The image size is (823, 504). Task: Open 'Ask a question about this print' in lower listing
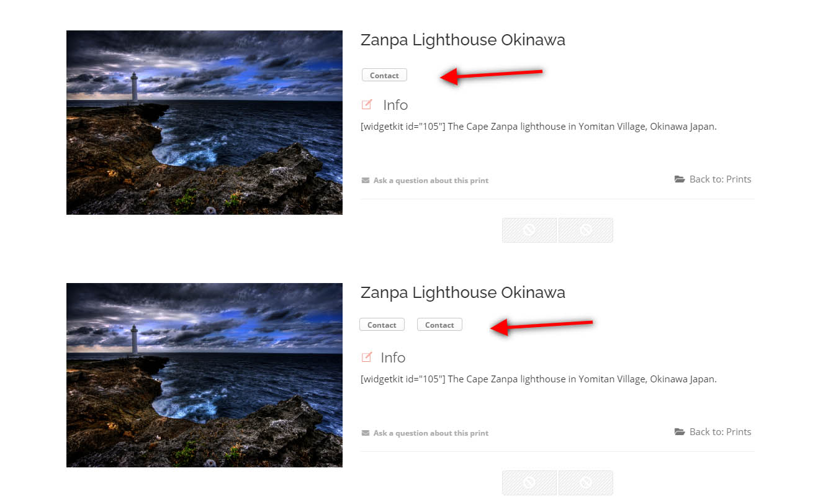(x=431, y=433)
